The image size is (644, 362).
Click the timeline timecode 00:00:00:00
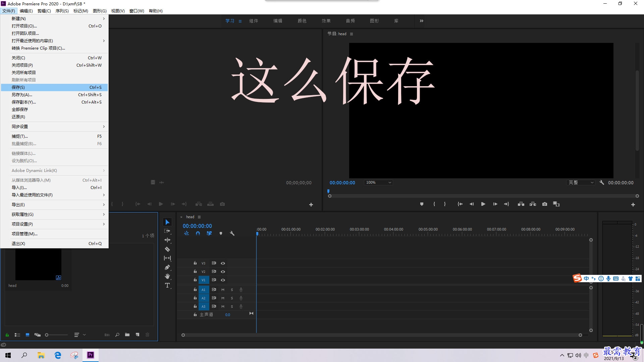tap(197, 226)
